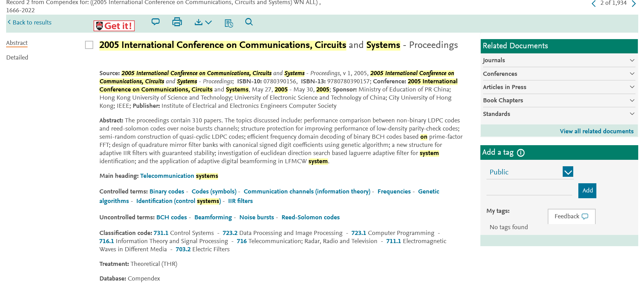Open the Feedback button
Viewport: 644px width, 289px height.
572,217
